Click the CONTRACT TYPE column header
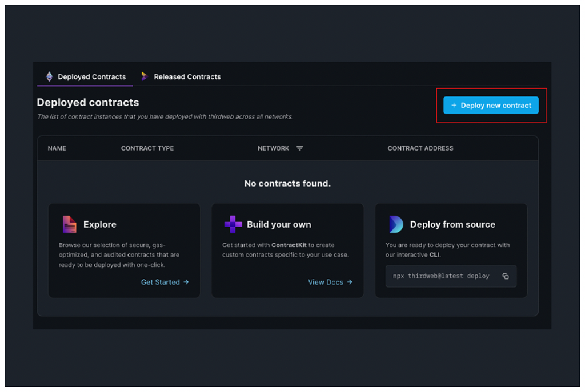585x392 pixels. tap(147, 148)
